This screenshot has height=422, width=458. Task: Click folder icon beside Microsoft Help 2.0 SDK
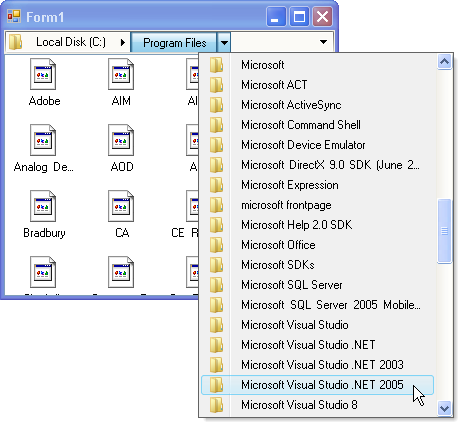point(217,225)
